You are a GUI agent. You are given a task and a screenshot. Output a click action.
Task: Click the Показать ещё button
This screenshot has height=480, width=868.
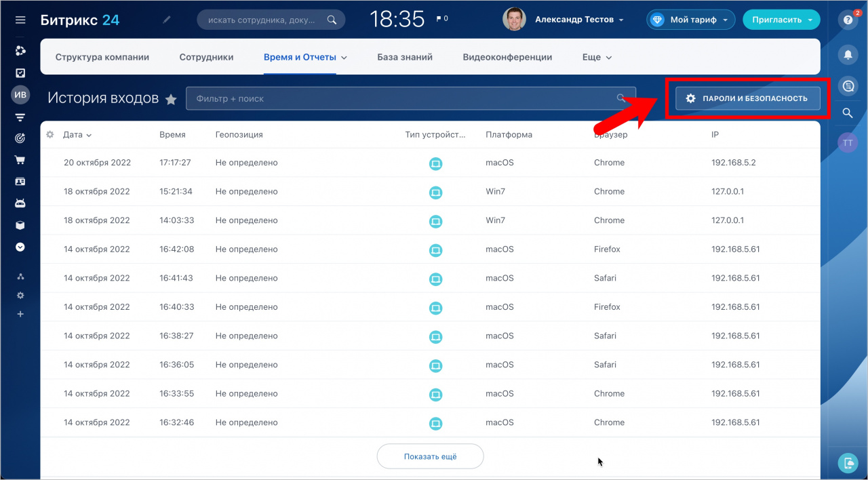(x=430, y=456)
